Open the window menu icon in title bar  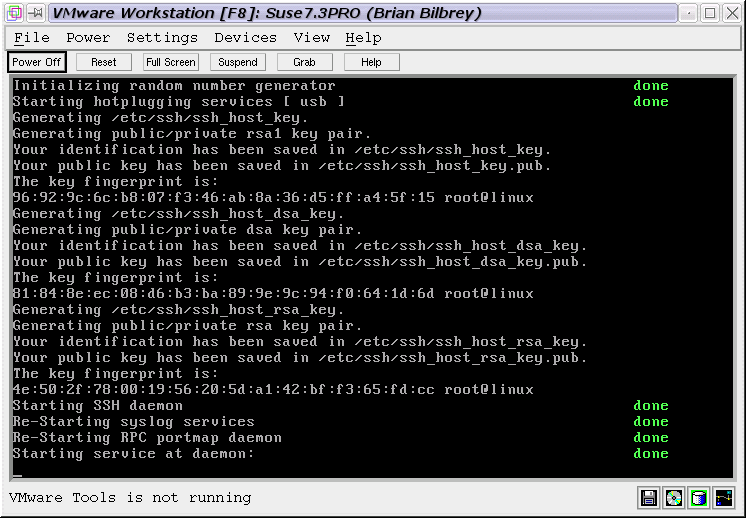[x=13, y=13]
